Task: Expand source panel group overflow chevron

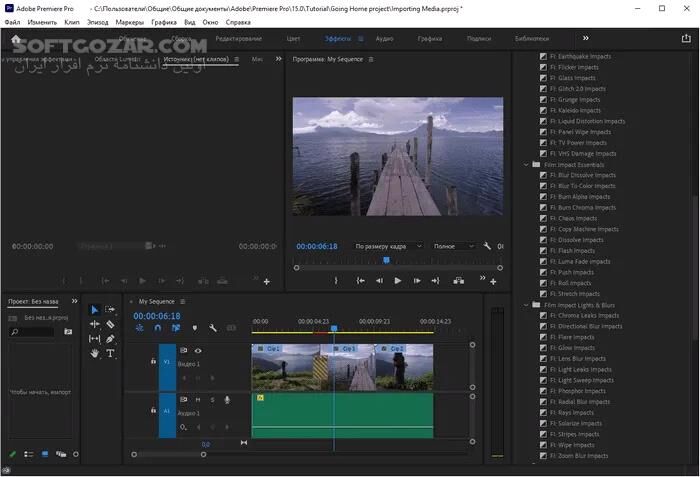Action: tap(279, 59)
